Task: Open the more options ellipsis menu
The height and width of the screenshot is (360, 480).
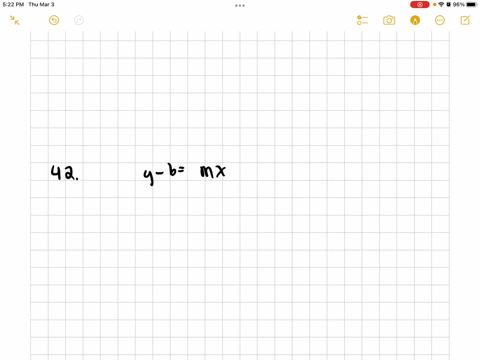Action: [x=440, y=20]
